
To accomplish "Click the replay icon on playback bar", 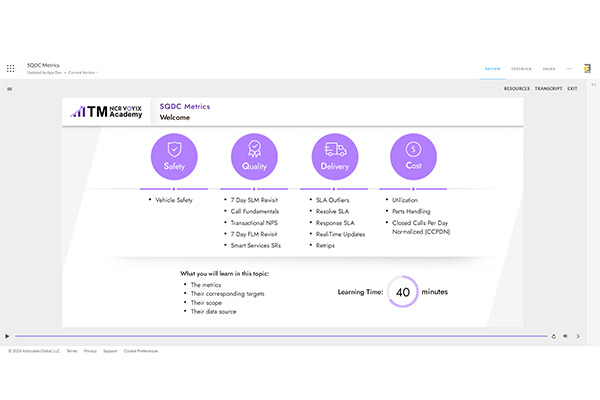I will [x=554, y=336].
